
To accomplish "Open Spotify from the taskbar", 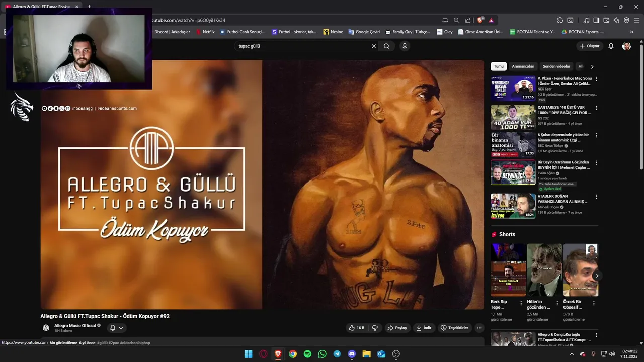I will click(307, 354).
